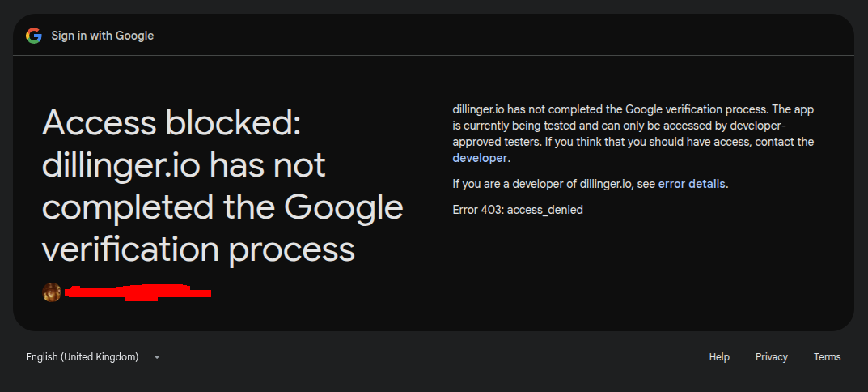868x392 pixels.
Task: Click the developer-approved testers description paragraph
Action: (x=633, y=134)
